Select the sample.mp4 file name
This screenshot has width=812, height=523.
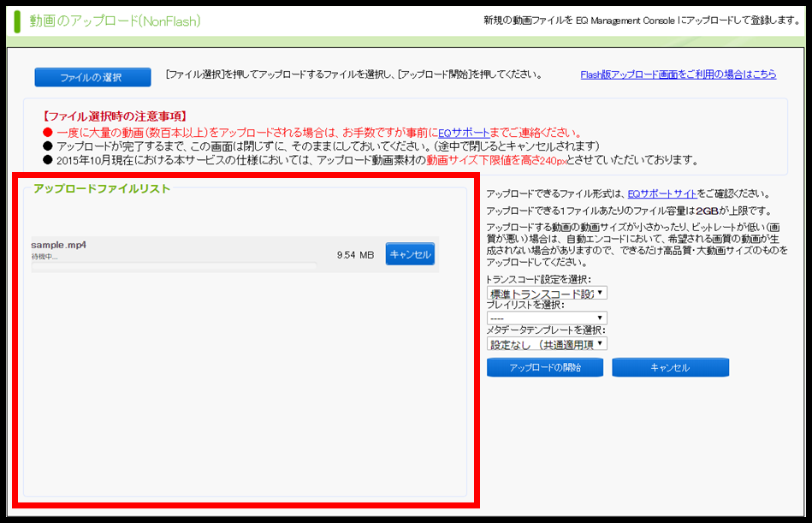point(58,245)
